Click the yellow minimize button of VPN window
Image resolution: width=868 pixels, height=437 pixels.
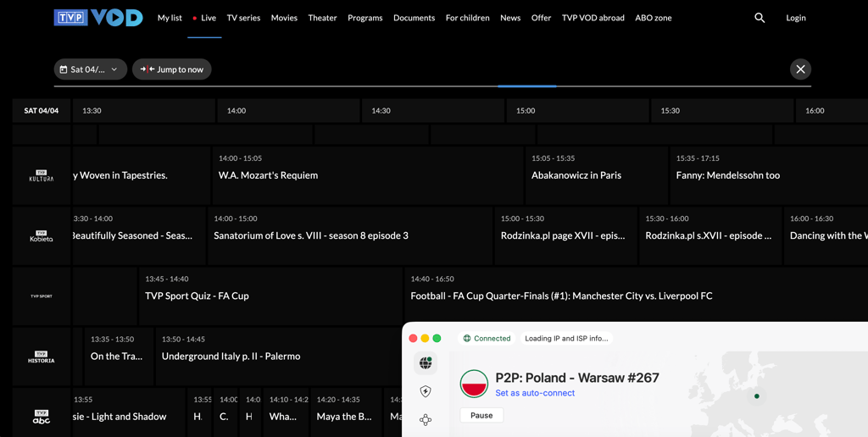[425, 338]
